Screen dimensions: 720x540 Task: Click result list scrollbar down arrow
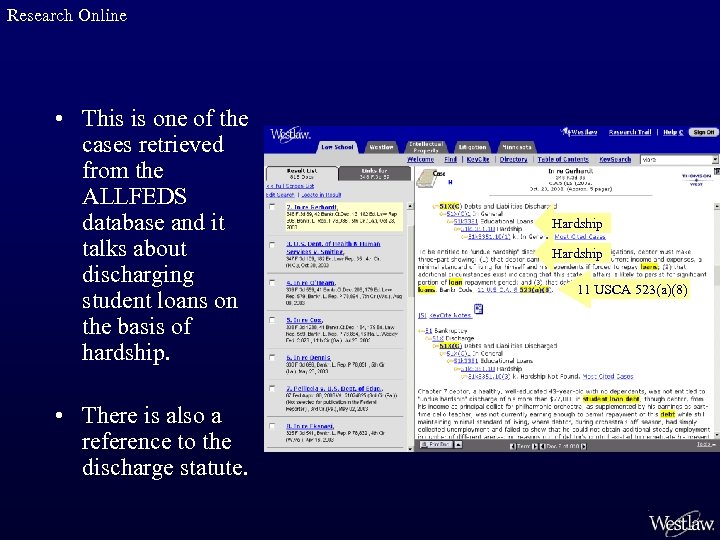coord(410,448)
